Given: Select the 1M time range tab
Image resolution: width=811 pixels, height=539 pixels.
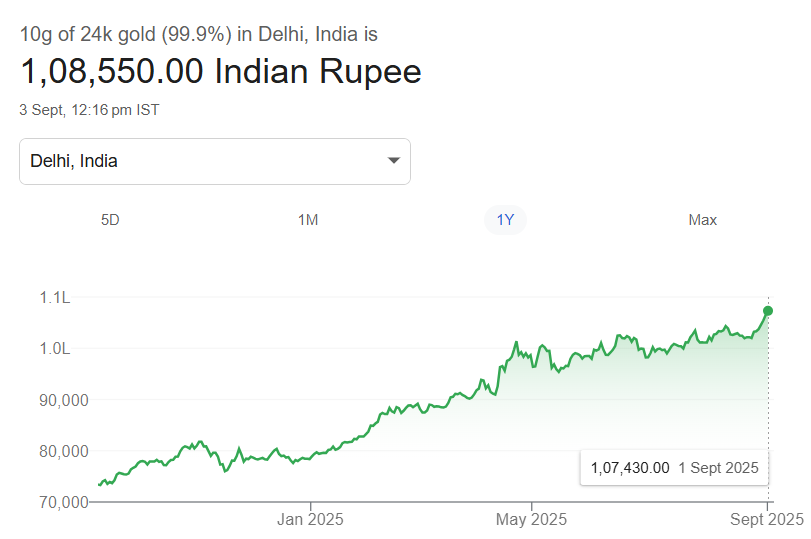Looking at the screenshot, I should 308,220.
